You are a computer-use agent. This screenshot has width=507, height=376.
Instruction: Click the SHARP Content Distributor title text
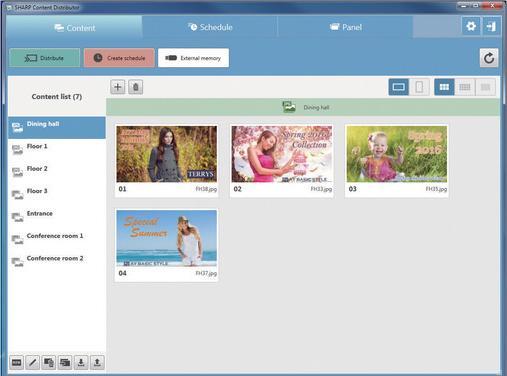47,7
